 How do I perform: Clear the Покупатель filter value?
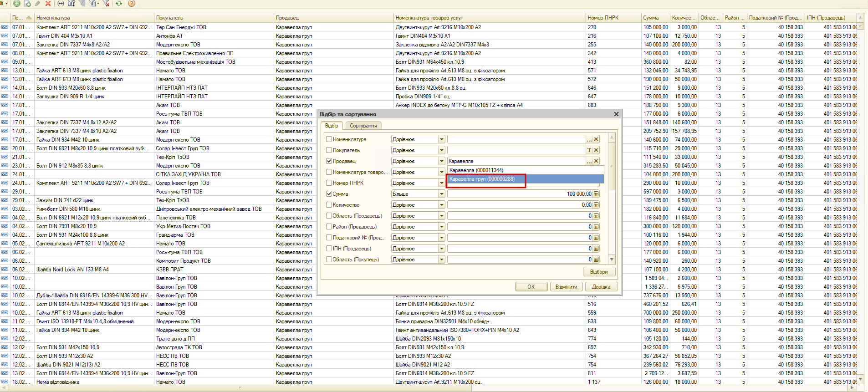pos(596,150)
